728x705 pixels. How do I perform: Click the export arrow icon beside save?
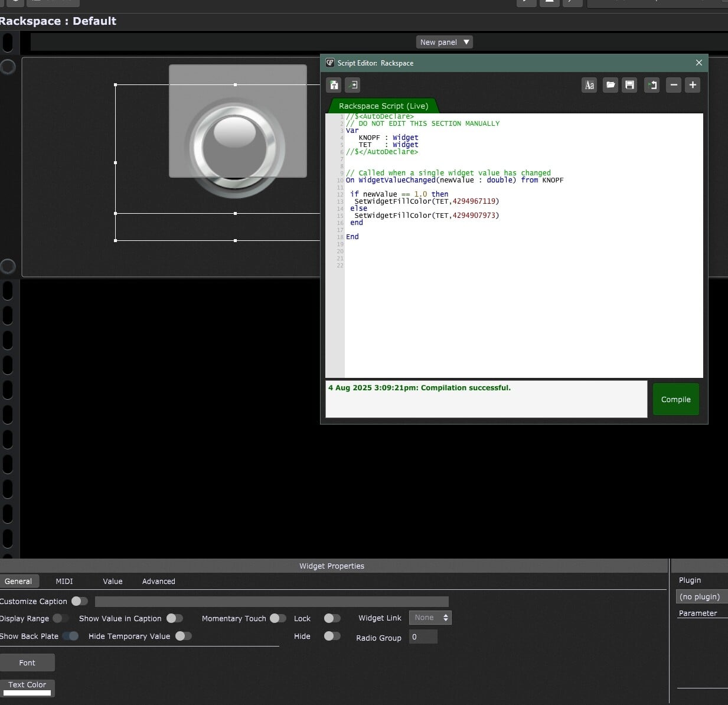pos(652,85)
